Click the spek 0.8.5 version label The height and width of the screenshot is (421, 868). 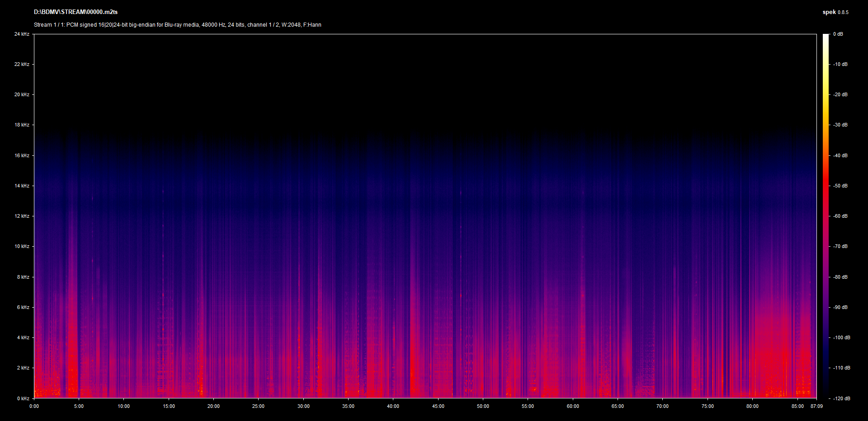tap(835, 12)
